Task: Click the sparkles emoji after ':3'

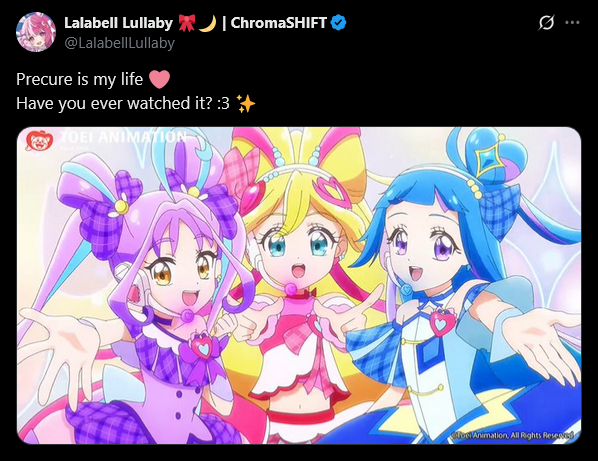Action: 246,103
